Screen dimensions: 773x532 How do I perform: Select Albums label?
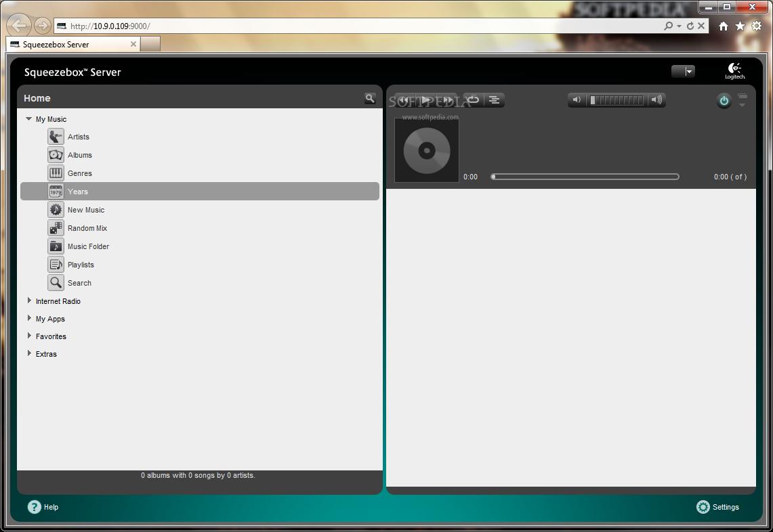click(x=80, y=155)
